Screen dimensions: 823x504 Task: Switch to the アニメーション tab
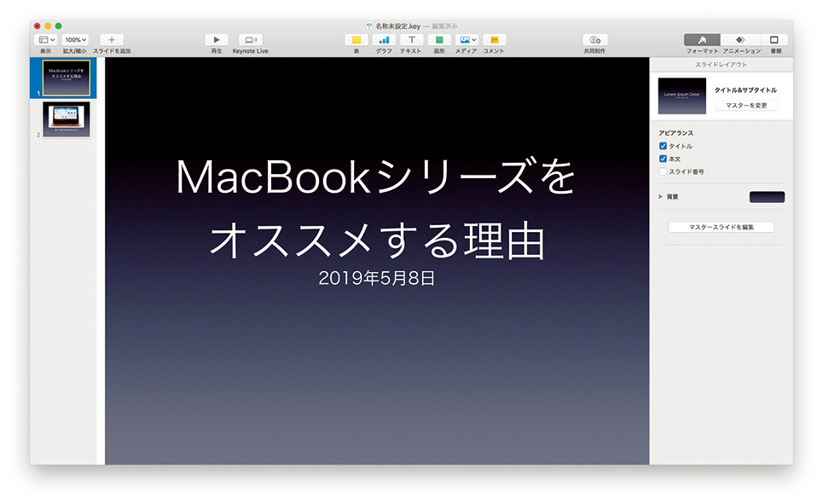coord(739,40)
